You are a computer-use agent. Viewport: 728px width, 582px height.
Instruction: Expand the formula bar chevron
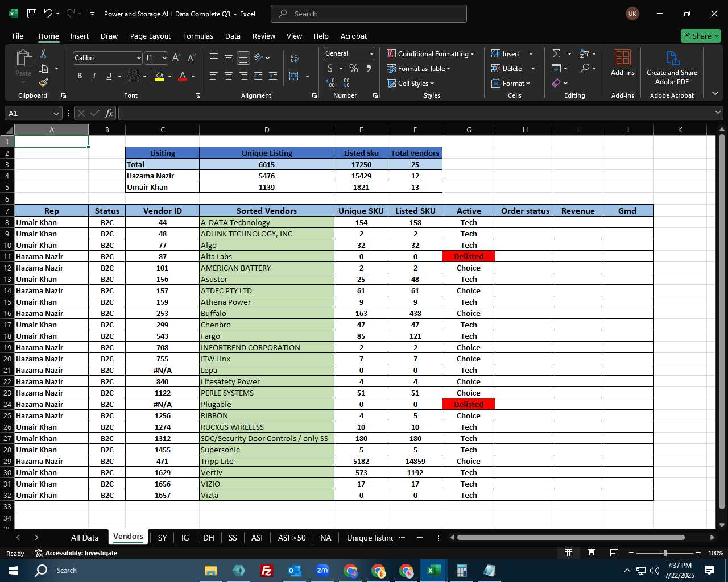718,113
